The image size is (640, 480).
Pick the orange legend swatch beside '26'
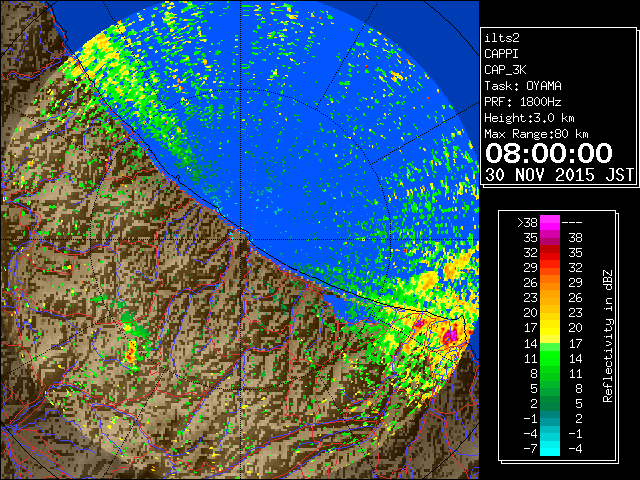click(550, 283)
